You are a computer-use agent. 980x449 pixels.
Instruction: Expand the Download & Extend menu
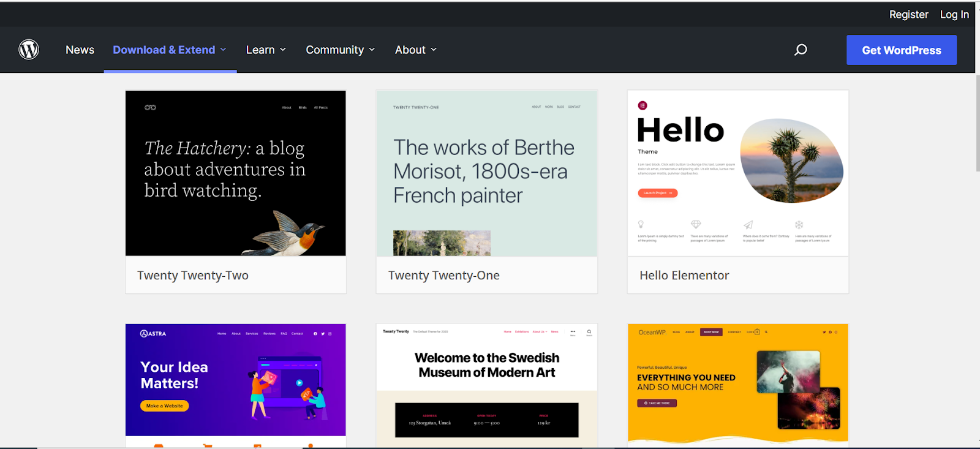170,50
